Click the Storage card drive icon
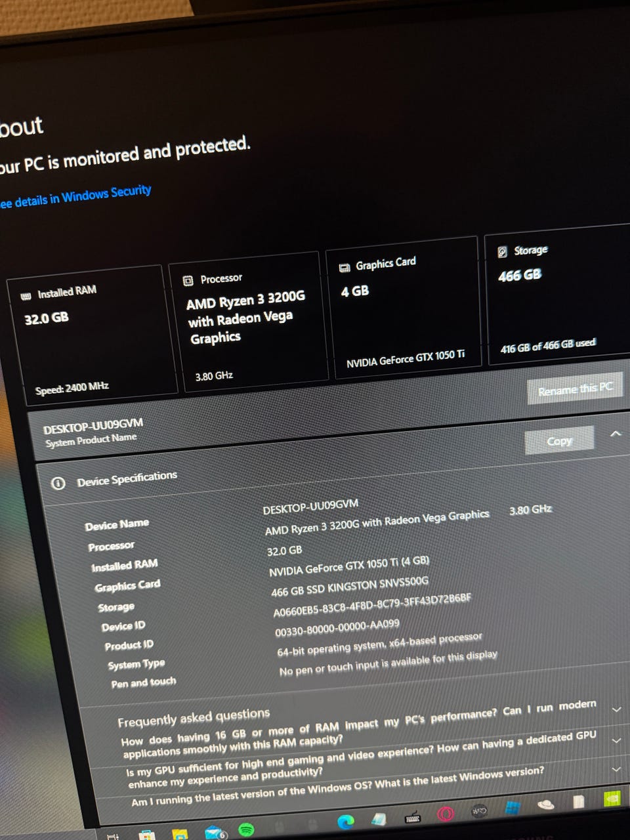This screenshot has width=630, height=840. [x=503, y=252]
